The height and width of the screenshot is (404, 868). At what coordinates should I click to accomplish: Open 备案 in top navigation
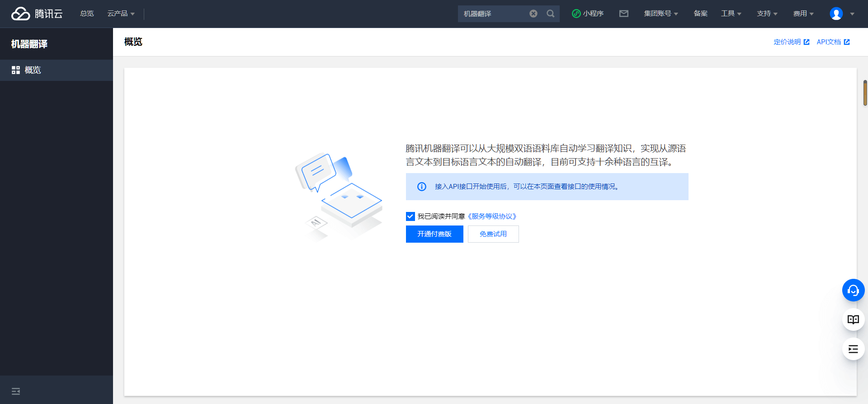tap(700, 14)
